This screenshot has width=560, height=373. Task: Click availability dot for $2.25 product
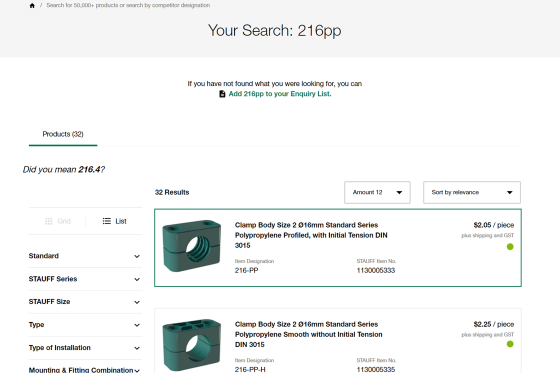tap(510, 344)
